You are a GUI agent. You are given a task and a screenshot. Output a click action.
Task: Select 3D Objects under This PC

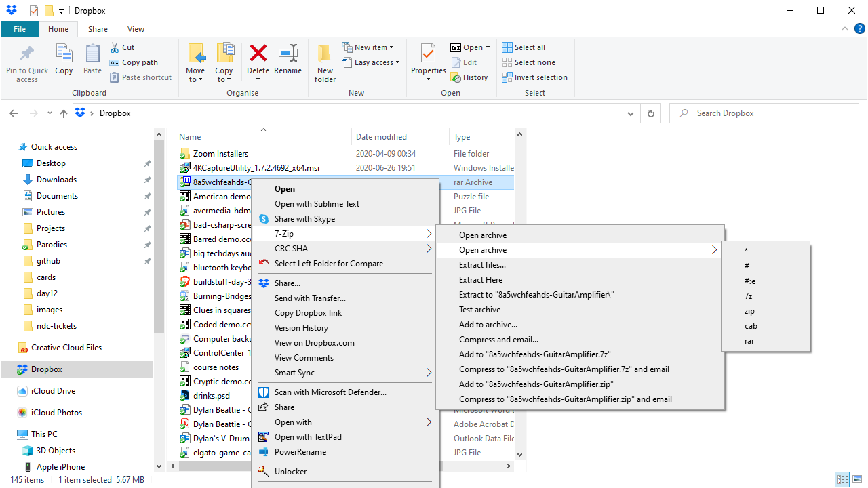pyautogui.click(x=56, y=451)
